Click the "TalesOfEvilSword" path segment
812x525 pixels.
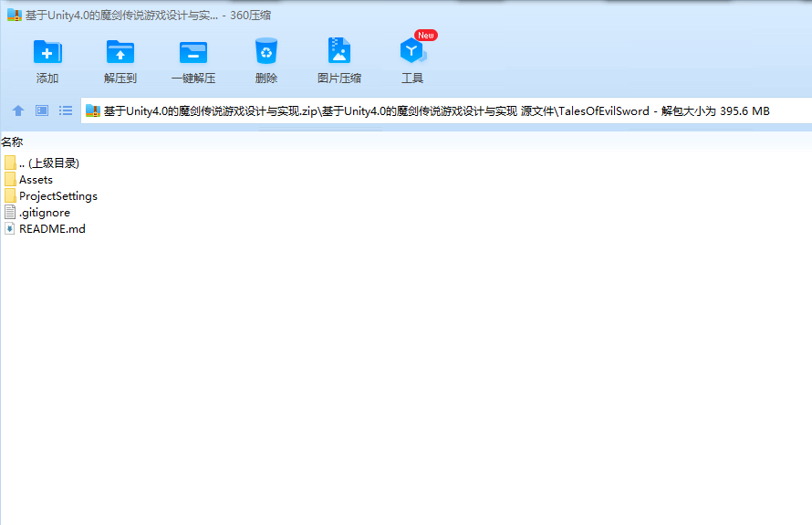604,110
